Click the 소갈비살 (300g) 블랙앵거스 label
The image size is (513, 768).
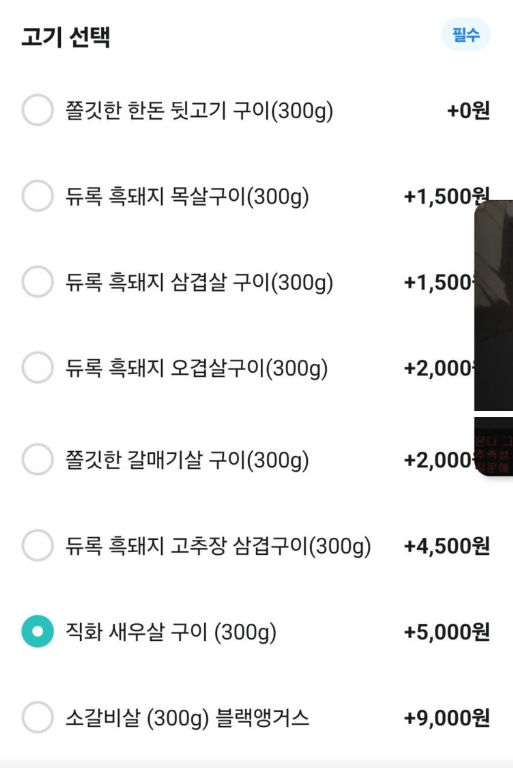(187, 718)
